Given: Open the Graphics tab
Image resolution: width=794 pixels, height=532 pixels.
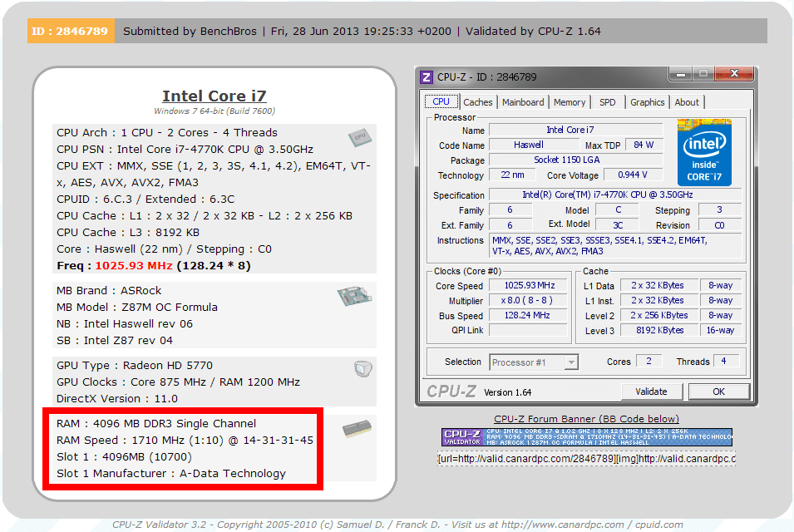Looking at the screenshot, I should tap(647, 102).
